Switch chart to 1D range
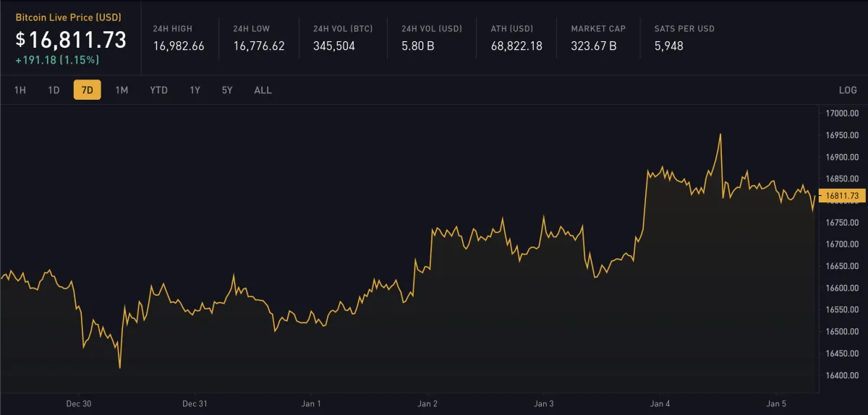This screenshot has width=868, height=415. pos(54,90)
